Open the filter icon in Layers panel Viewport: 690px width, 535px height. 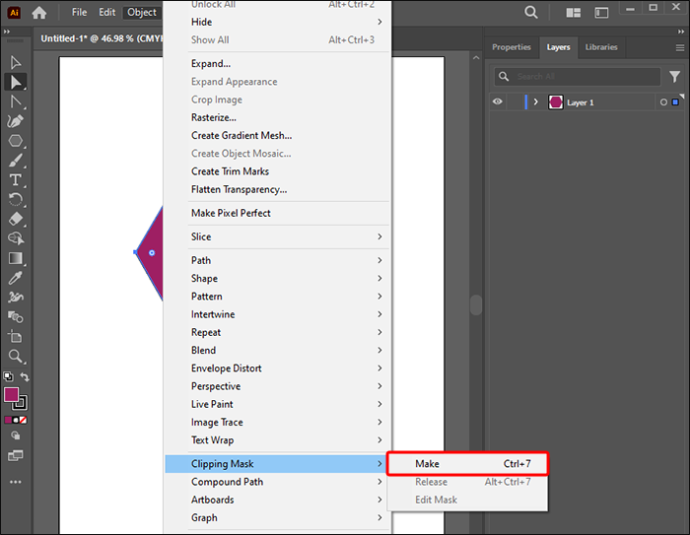click(x=675, y=77)
